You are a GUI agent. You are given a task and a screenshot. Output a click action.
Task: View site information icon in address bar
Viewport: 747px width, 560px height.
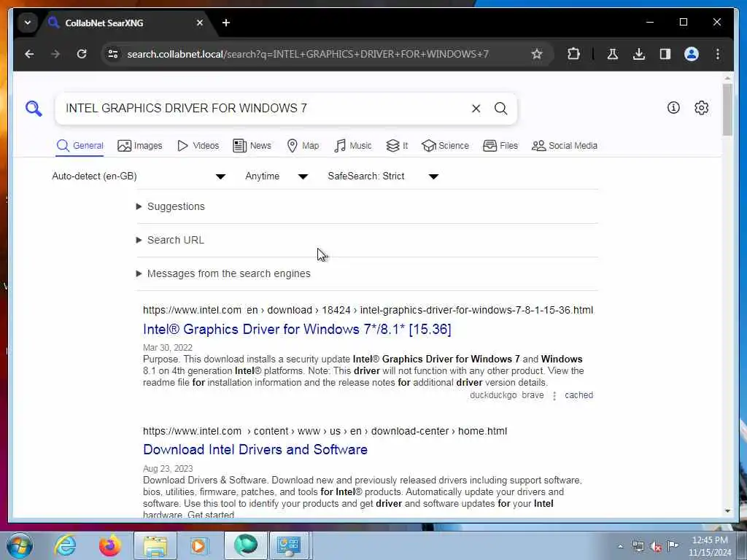click(113, 54)
